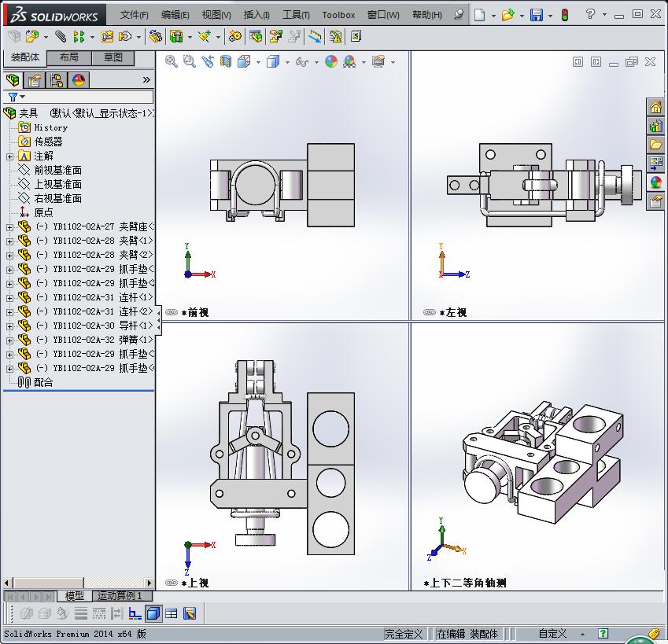Image resolution: width=668 pixels, height=644 pixels.
Task: Open the Toolbox menu
Action: coord(338,15)
